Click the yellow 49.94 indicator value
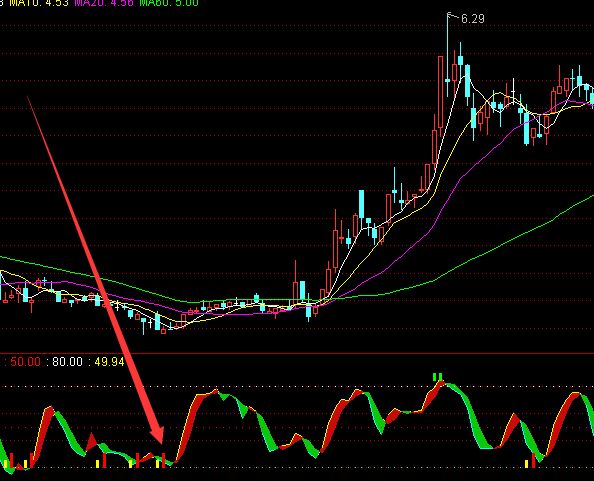 coord(109,362)
